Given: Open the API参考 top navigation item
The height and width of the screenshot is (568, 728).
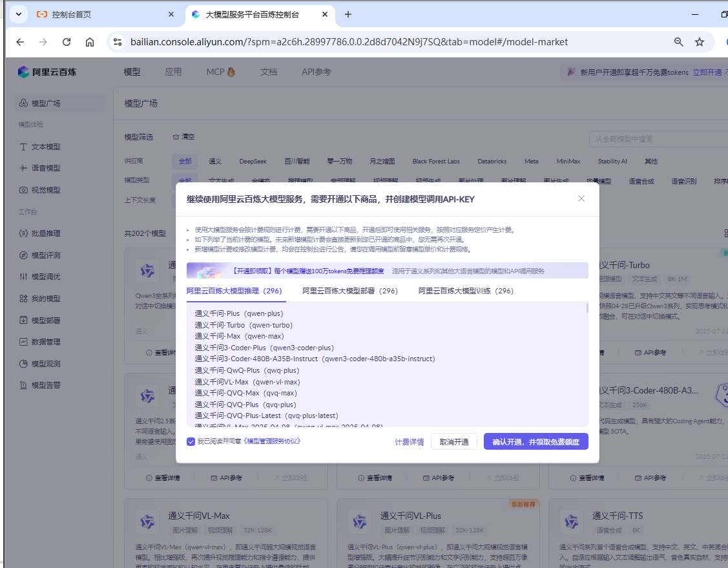Looking at the screenshot, I should click(x=317, y=72).
